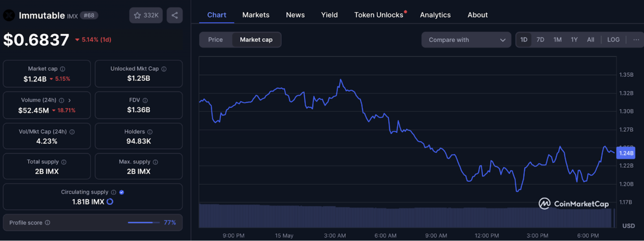This screenshot has width=644, height=241.
Task: Click the $1.24B market cap value
Action: click(35, 79)
